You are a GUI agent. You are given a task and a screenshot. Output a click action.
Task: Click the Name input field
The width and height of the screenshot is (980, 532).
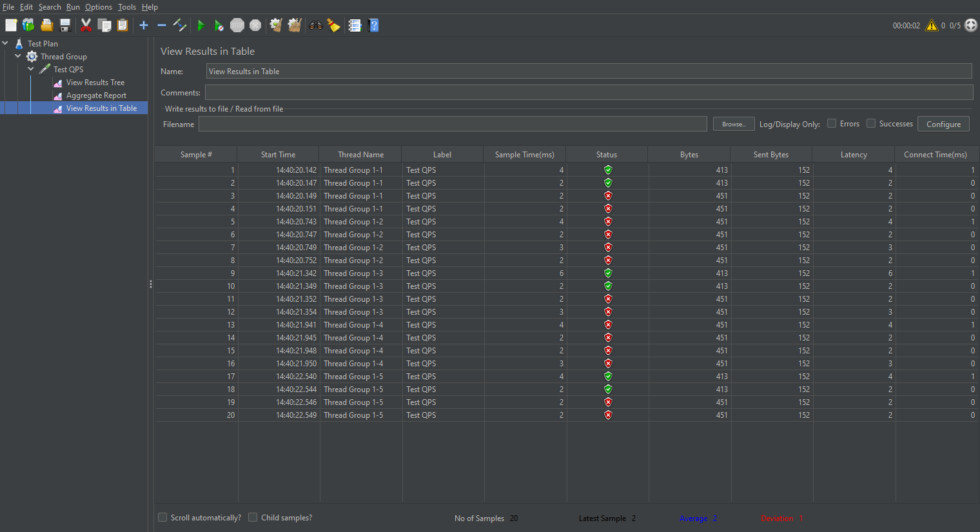589,71
